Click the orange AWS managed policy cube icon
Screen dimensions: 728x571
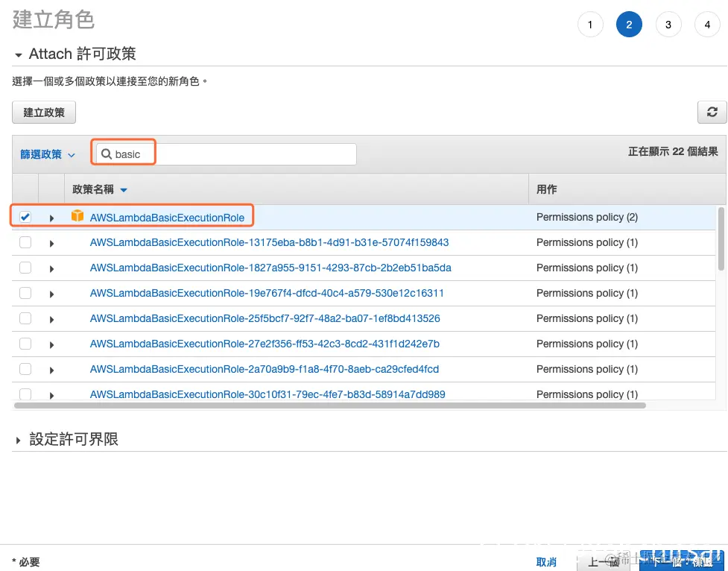point(77,216)
